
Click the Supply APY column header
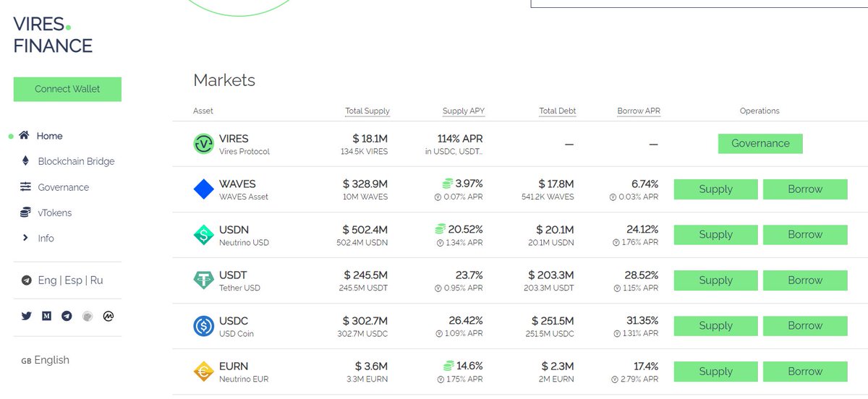point(464,111)
